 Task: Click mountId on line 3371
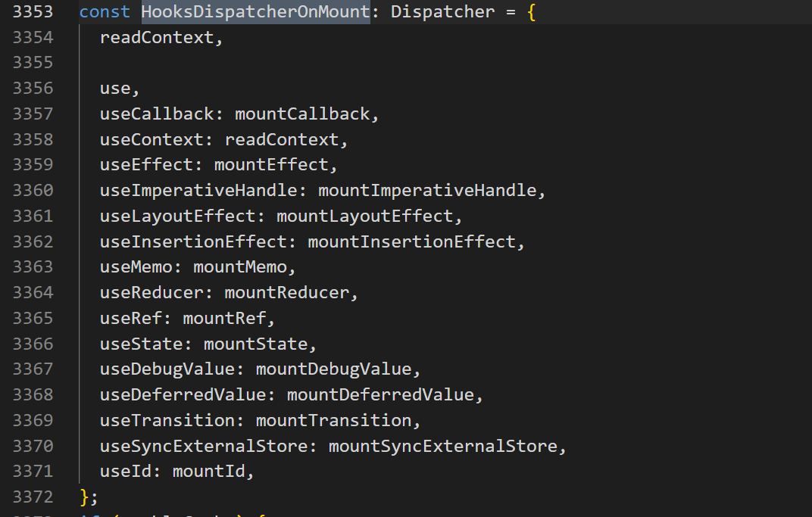209,472
